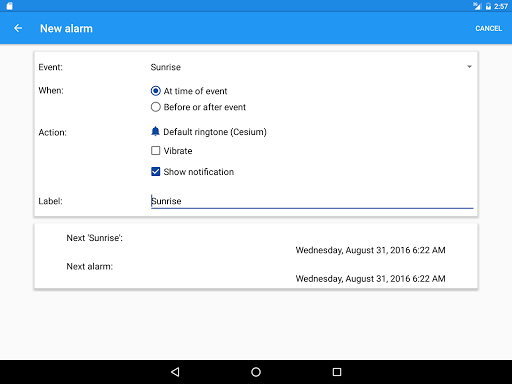Viewport: 512px width, 384px height.
Task: Tap Android home circle button
Action: click(256, 372)
